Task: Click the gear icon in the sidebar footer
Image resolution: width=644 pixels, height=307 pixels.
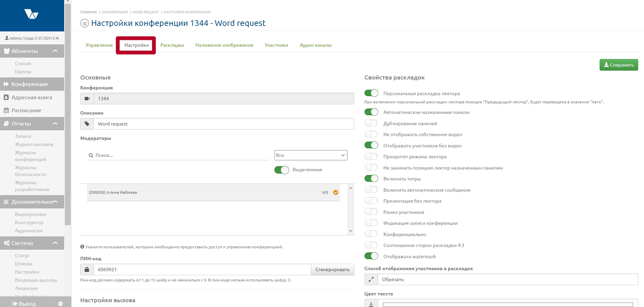Action: tap(60, 304)
